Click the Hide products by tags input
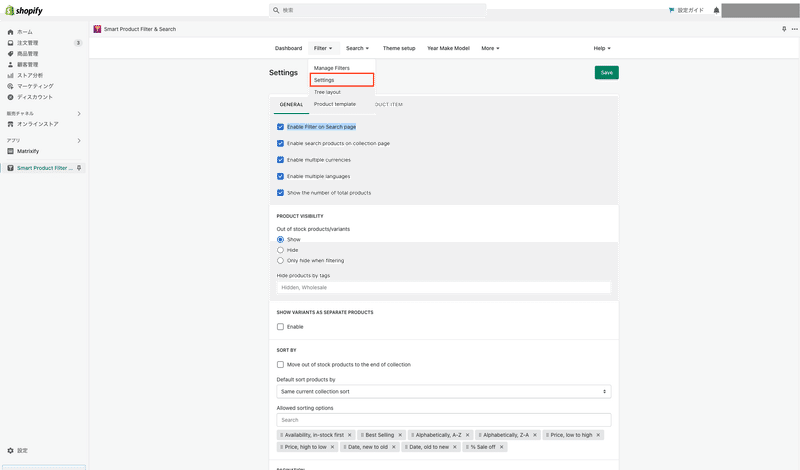800x470 pixels. (x=443, y=287)
